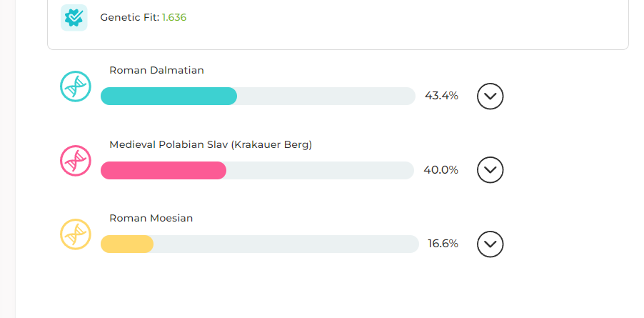Select the Medieval Polabian Slav (Krakauer Berg) label
Viewport: 644px width, 318px height.
[x=211, y=144]
